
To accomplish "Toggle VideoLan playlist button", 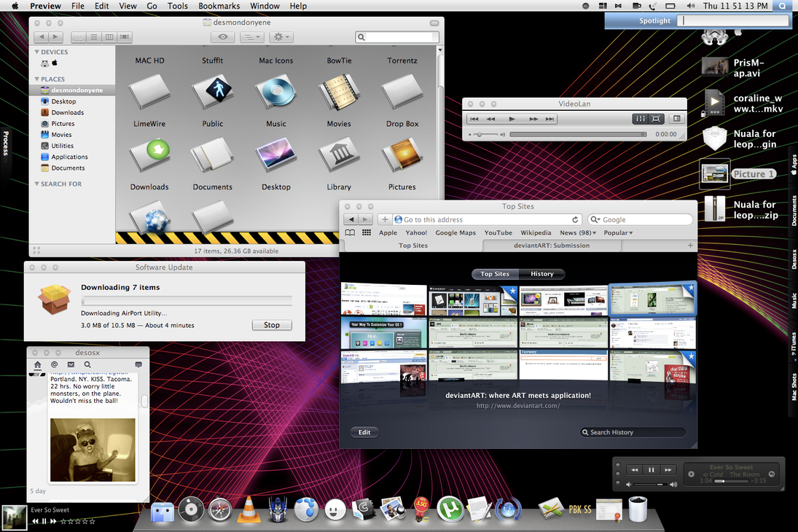I will click(676, 119).
